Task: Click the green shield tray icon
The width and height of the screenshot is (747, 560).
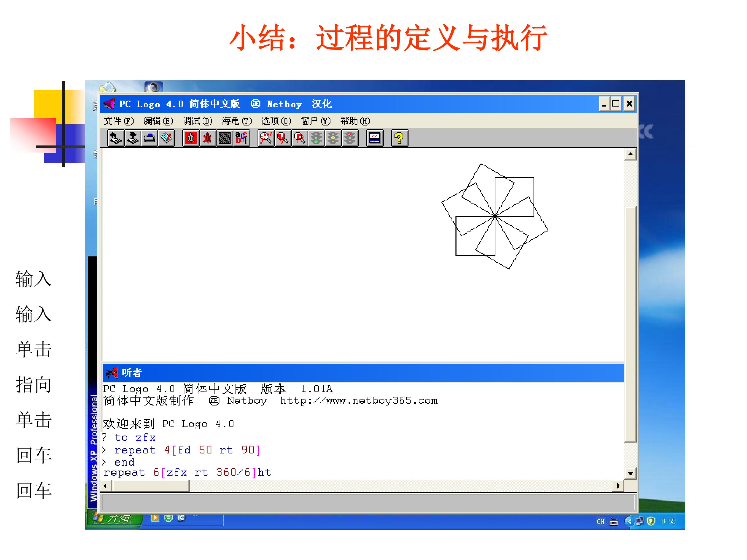Action: click(x=651, y=521)
